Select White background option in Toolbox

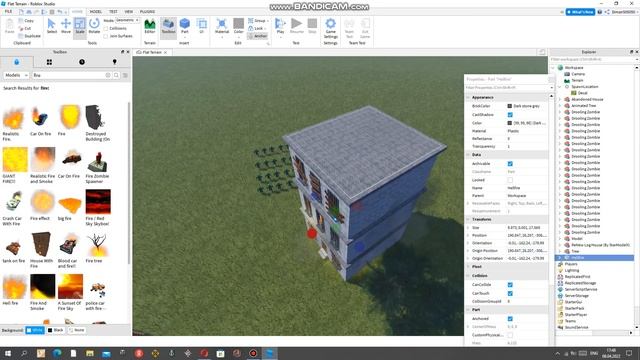coord(35,330)
